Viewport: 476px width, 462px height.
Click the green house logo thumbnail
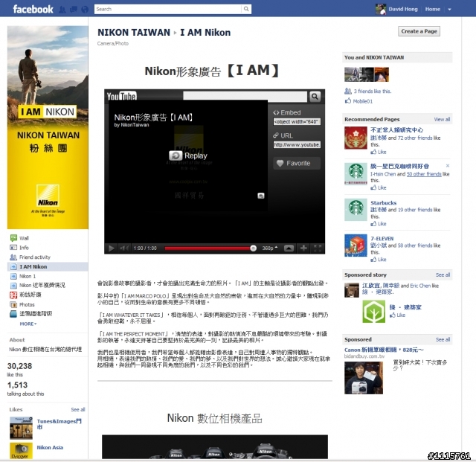[373, 311]
